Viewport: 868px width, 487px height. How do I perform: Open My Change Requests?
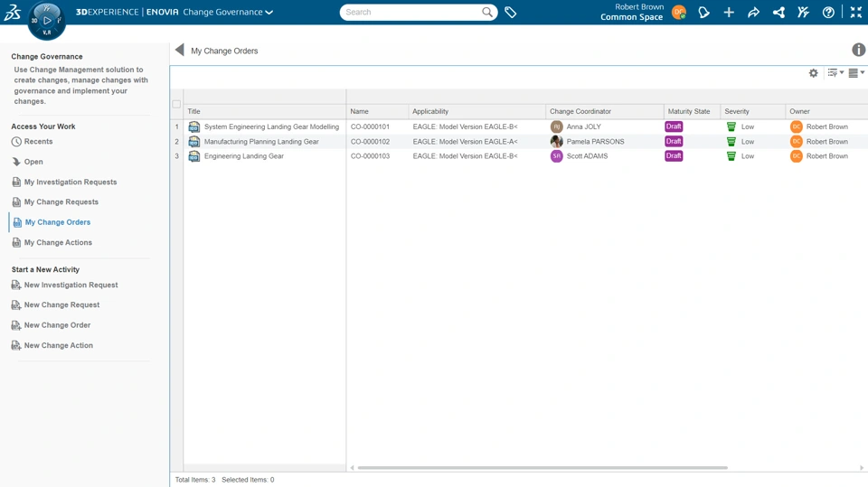[x=61, y=202]
